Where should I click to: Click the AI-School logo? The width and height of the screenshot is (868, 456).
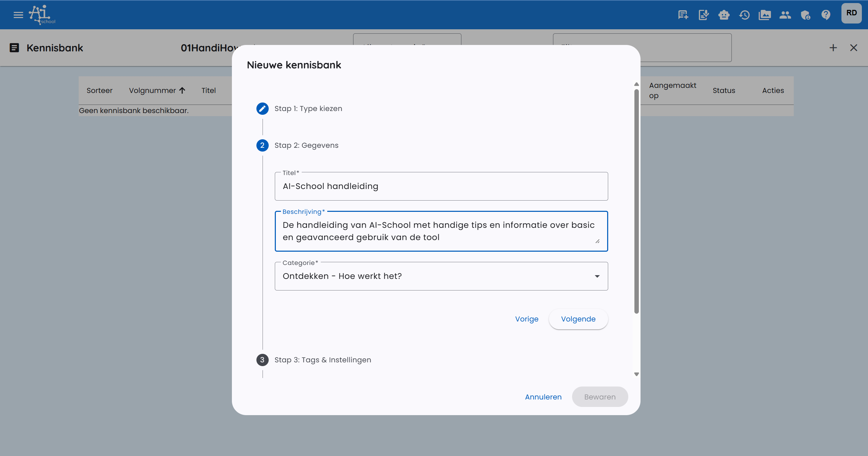[x=42, y=14]
